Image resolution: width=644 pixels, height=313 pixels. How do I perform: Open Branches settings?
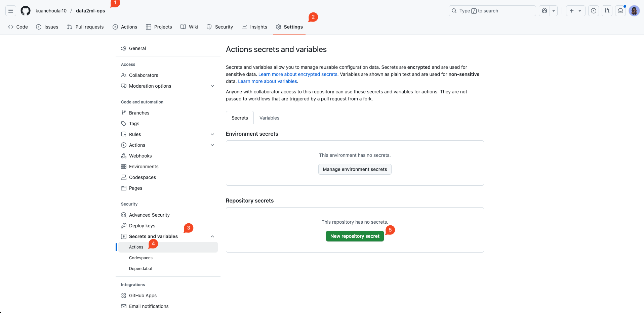point(168,113)
